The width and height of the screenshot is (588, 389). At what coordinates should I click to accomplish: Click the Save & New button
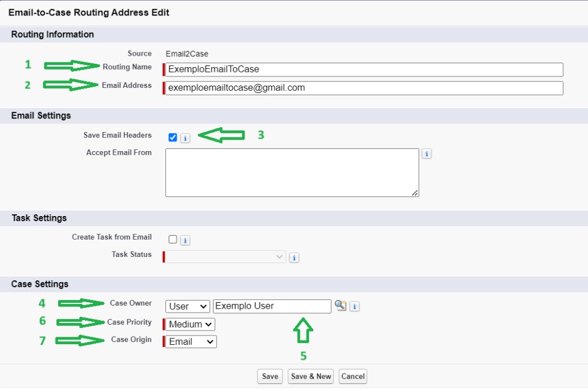tap(311, 376)
